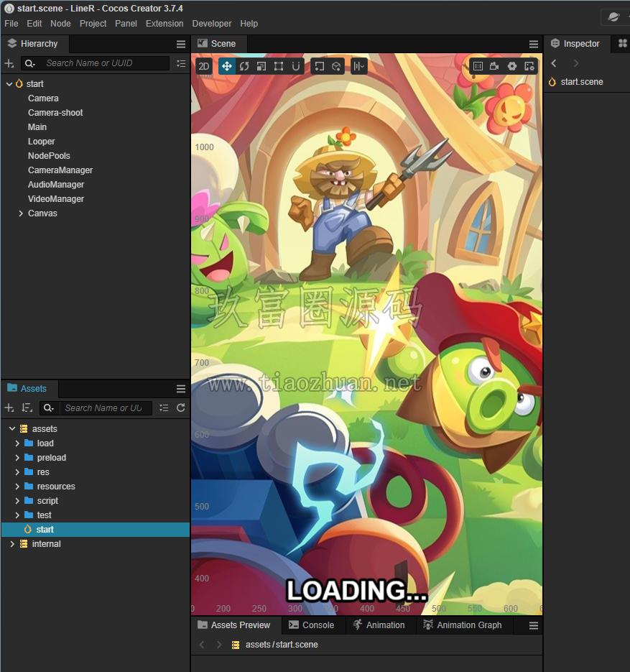Select the start scene asset
Screen dimensions: 630x672
(96, 530)
